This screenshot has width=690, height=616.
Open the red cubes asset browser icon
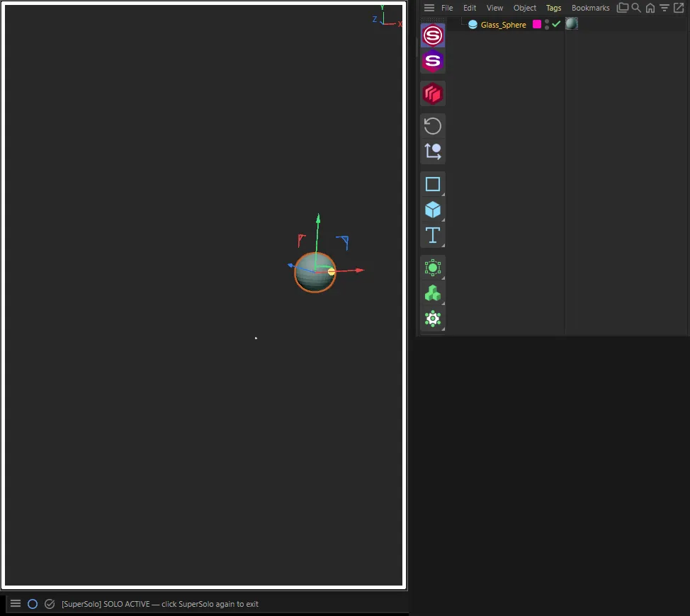(x=433, y=93)
